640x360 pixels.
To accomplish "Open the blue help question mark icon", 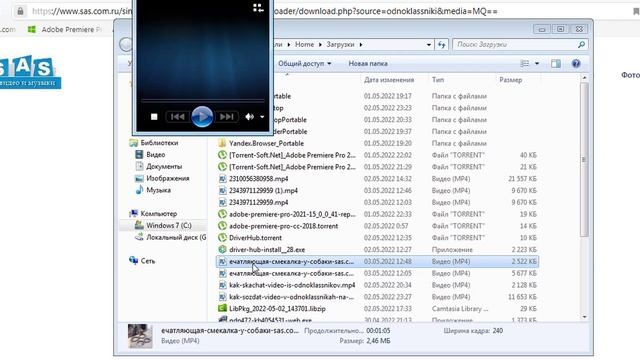I will [x=576, y=64].
